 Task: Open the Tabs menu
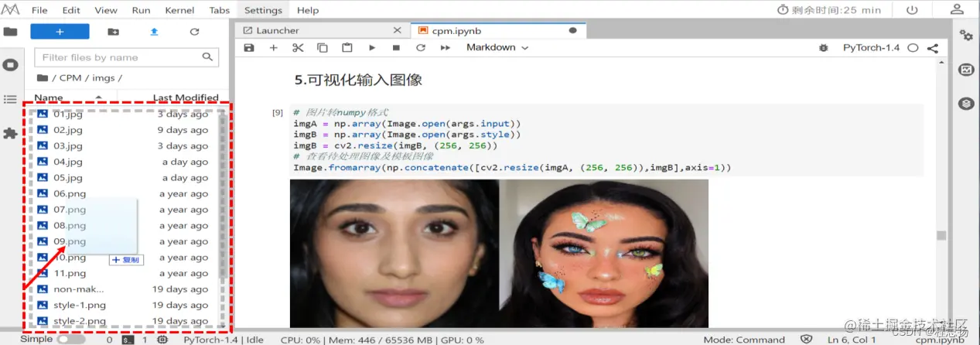pyautogui.click(x=220, y=10)
